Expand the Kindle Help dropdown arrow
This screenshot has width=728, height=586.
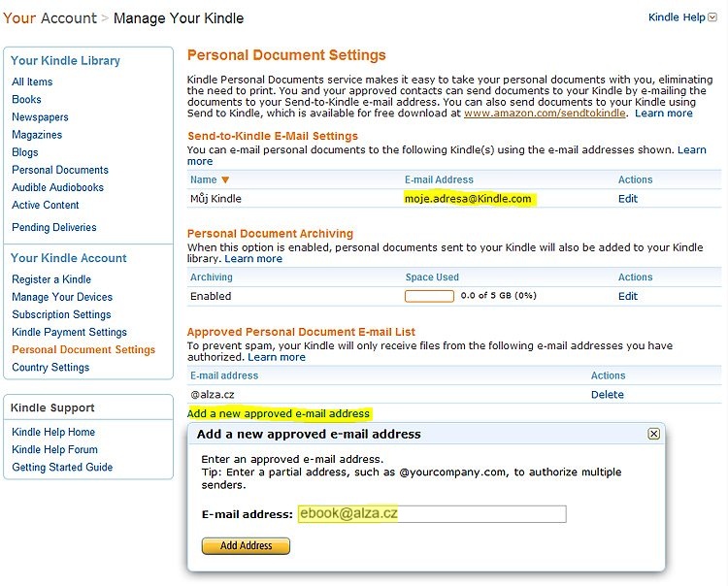coord(712,17)
